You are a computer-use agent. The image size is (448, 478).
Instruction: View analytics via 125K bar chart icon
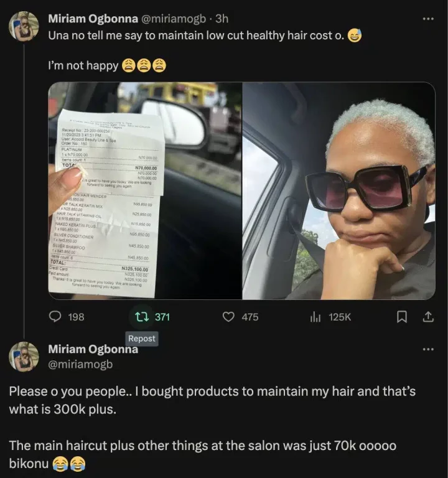(x=315, y=317)
